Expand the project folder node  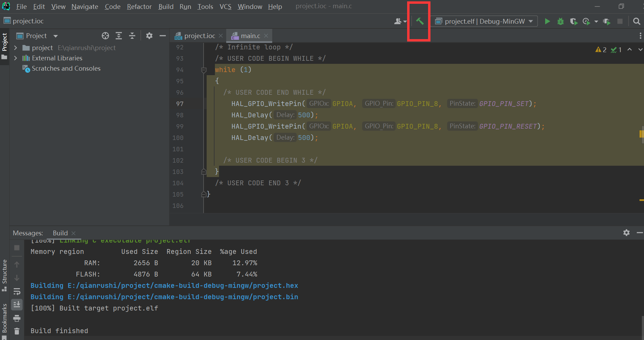(x=15, y=48)
